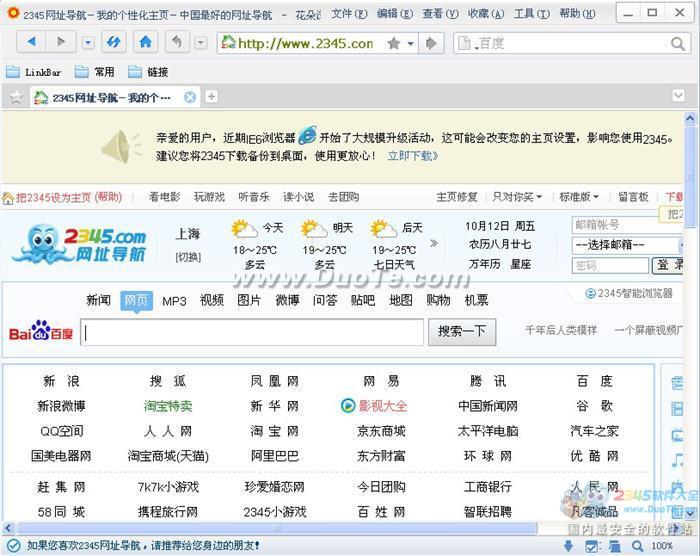Viewport: 700px width, 556px height.
Task: Select the 视频 search tab
Action: [x=212, y=301]
